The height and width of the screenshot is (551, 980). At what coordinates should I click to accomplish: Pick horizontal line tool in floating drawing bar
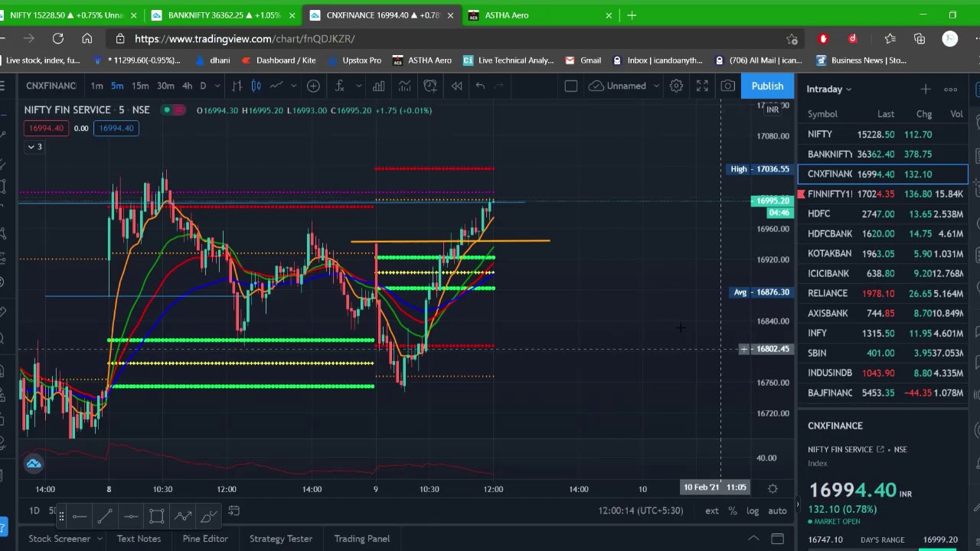pos(80,516)
